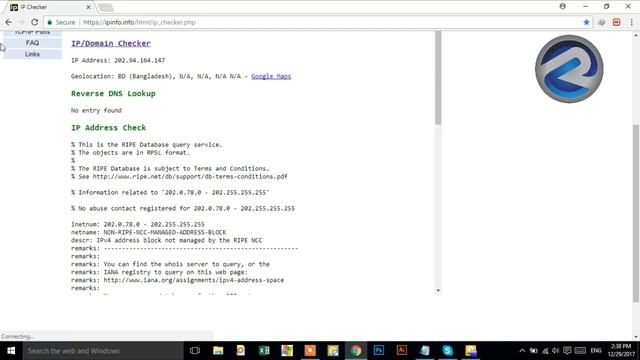Show hidden system tray icons
The image size is (640, 360).
(x=522, y=351)
